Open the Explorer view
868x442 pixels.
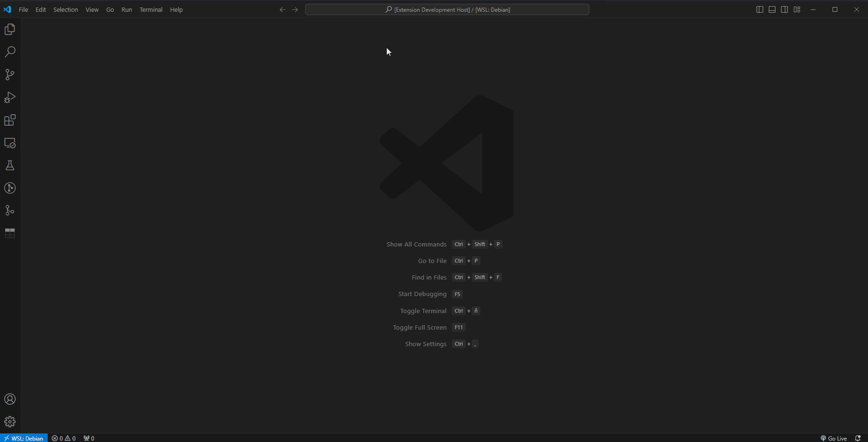click(x=10, y=29)
